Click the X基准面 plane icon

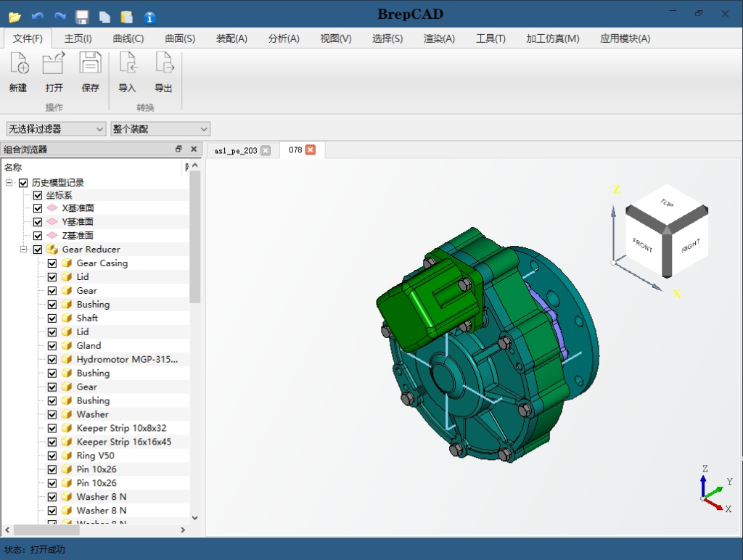point(52,208)
